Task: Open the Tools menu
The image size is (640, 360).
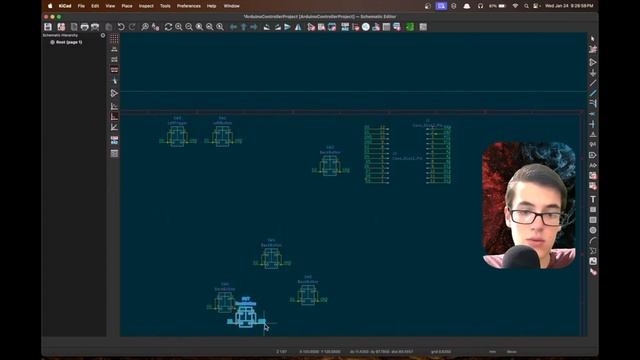Action: (165, 6)
